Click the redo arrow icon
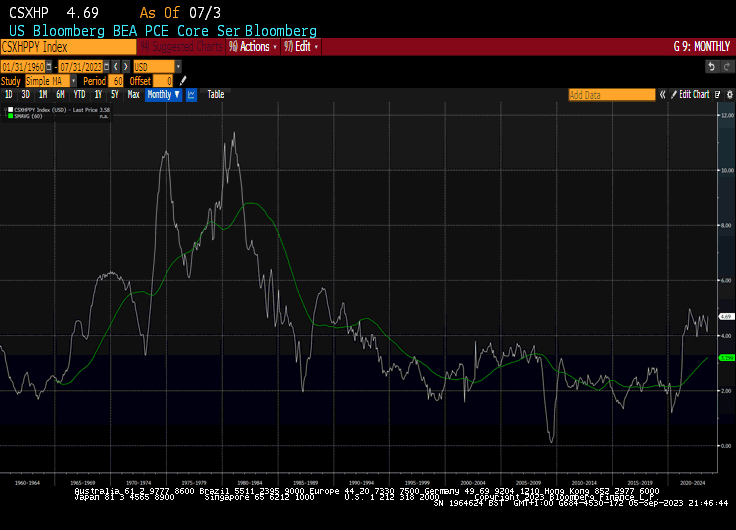This screenshot has height=530, width=736. click(x=725, y=66)
